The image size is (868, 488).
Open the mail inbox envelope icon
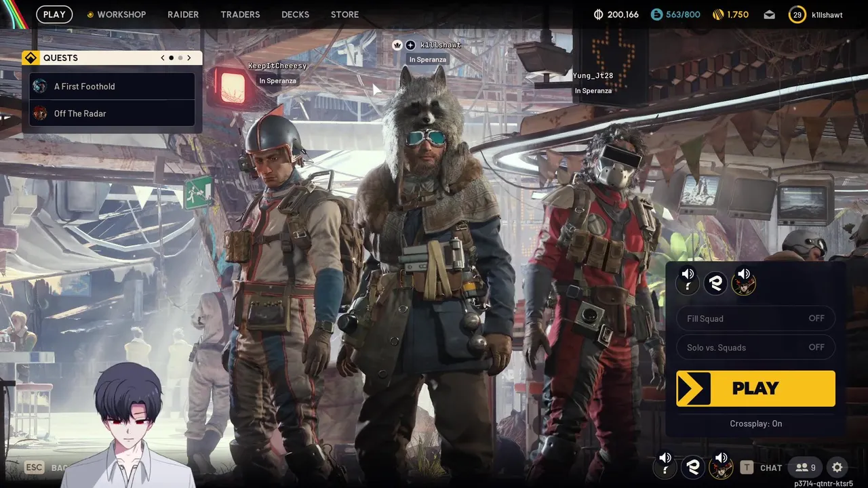pyautogui.click(x=769, y=14)
